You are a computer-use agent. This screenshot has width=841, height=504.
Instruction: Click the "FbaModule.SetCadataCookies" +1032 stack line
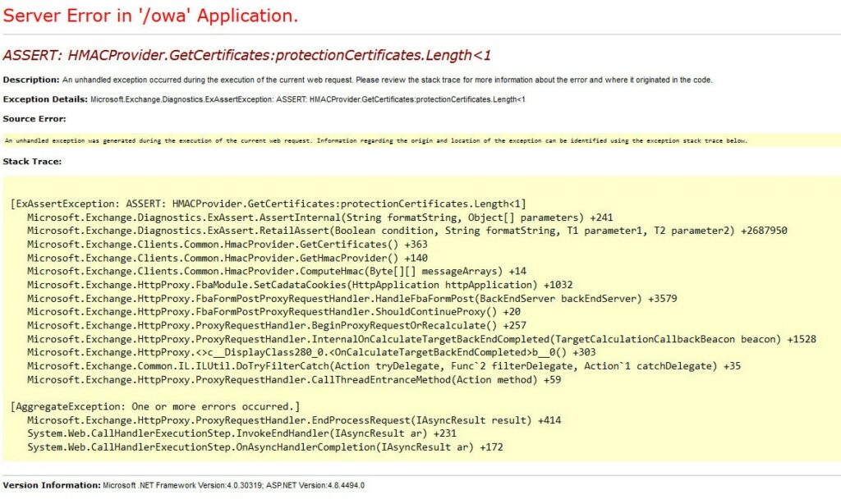click(x=300, y=285)
